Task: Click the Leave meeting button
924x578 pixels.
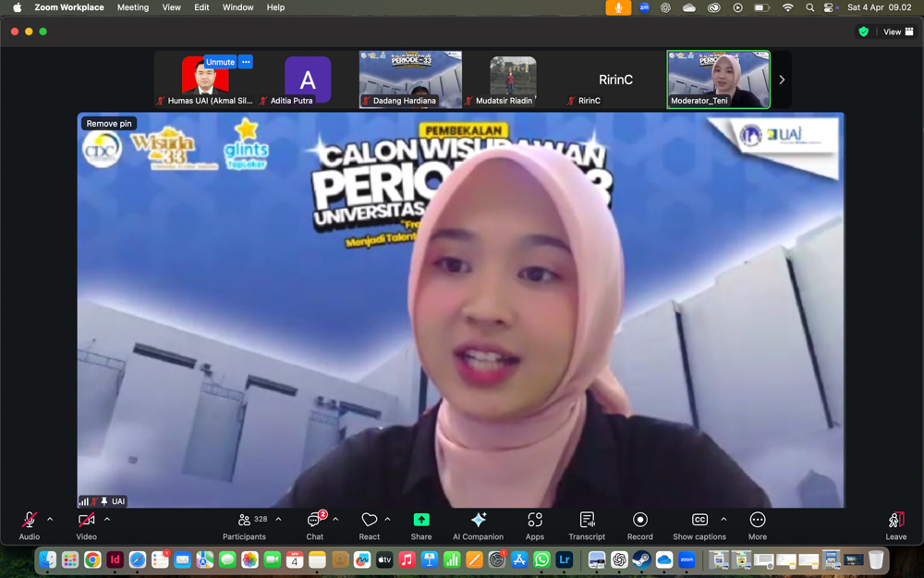Action: [x=895, y=524]
